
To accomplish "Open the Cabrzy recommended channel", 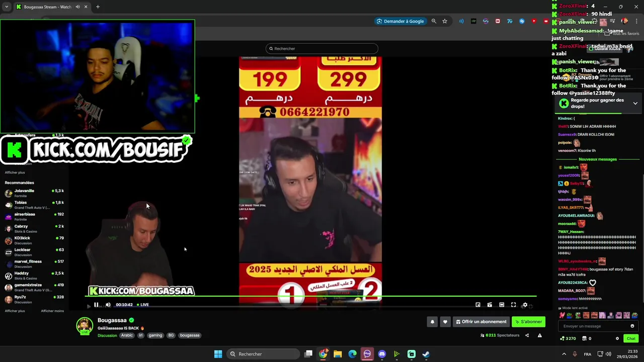I will tap(34, 228).
